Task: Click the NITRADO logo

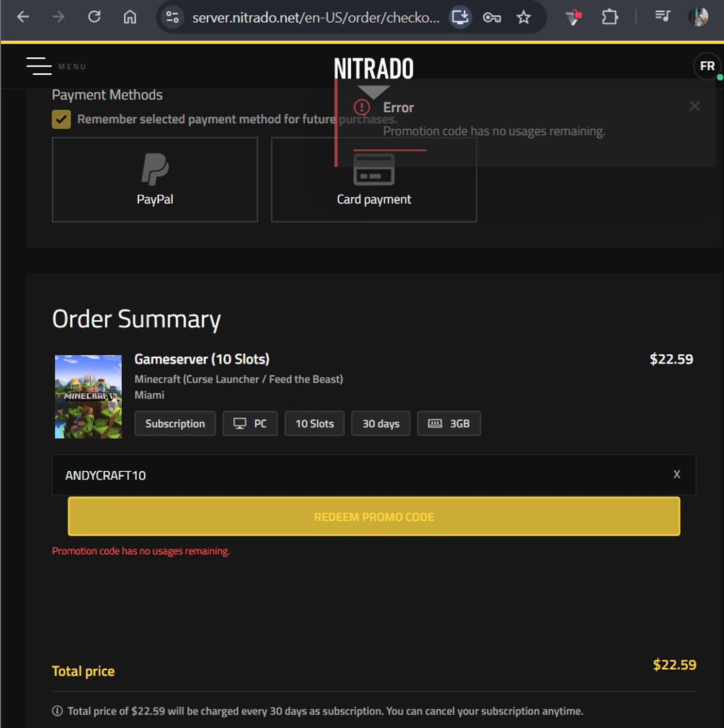Action: pyautogui.click(x=374, y=68)
